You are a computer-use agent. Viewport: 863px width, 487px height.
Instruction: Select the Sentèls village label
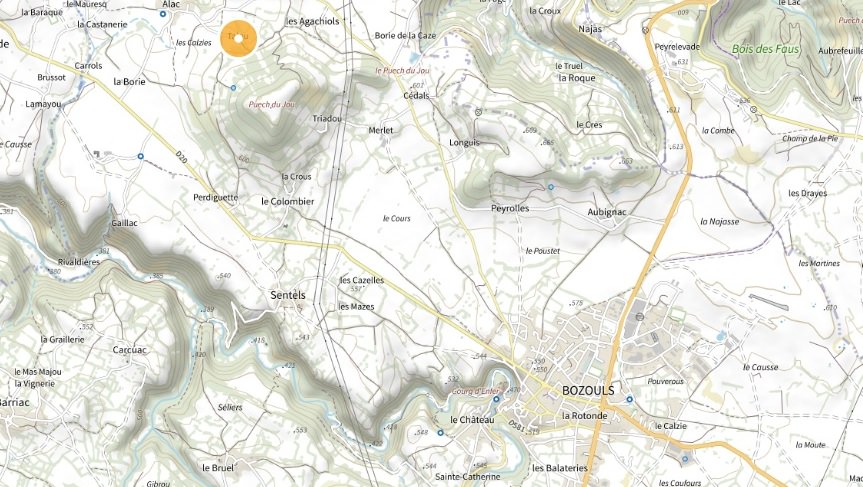click(x=288, y=296)
